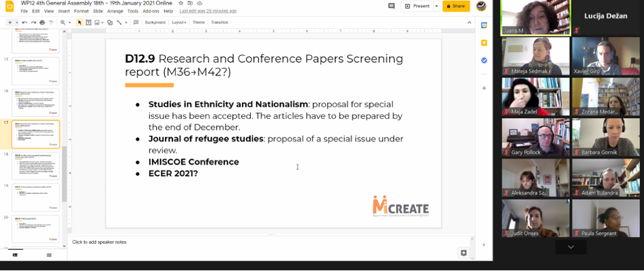Viewport: 644px width, 271px height.
Task: Expand the insert image dropdown arrow
Action: coord(103,23)
